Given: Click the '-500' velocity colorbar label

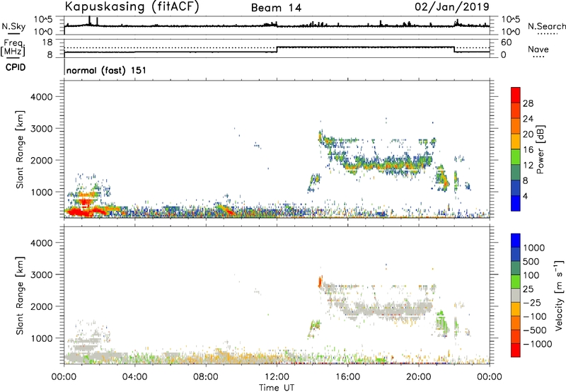Looking at the screenshot, I should click(535, 330).
